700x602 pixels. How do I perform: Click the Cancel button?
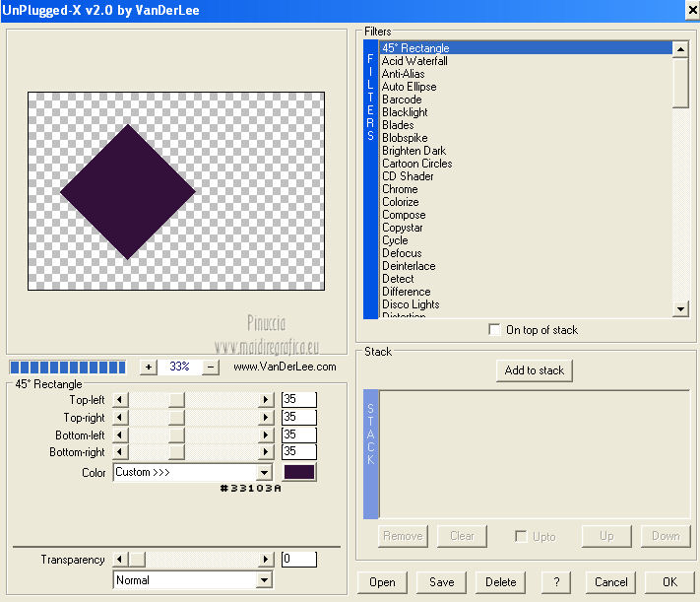click(610, 582)
